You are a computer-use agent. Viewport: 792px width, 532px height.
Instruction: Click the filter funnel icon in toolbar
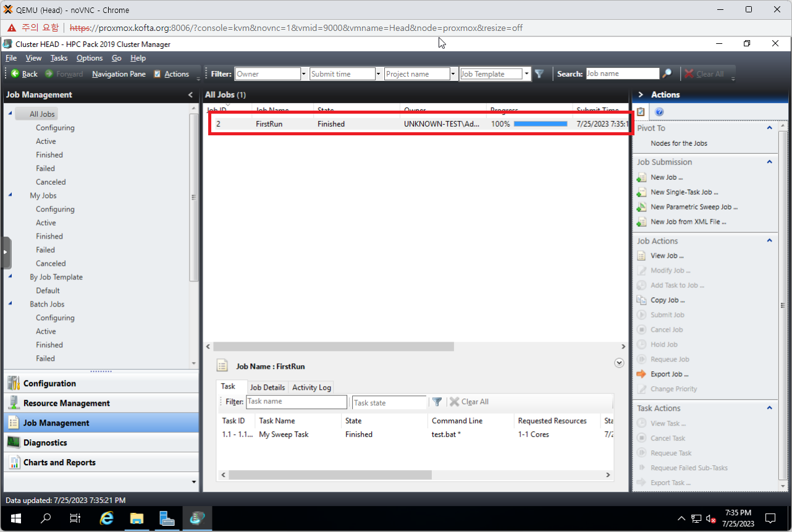pyautogui.click(x=539, y=74)
